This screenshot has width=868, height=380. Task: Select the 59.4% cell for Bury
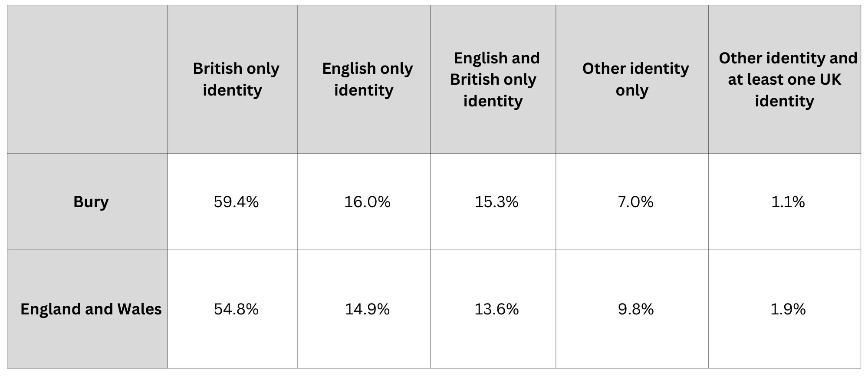[232, 202]
